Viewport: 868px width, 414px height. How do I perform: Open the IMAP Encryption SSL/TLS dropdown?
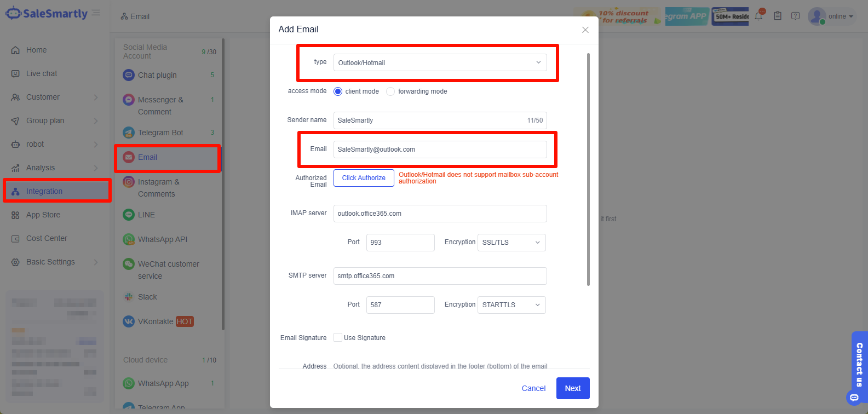(511, 242)
